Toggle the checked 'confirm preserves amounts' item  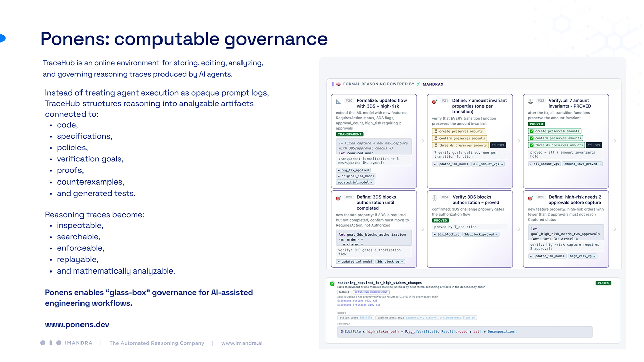point(555,138)
